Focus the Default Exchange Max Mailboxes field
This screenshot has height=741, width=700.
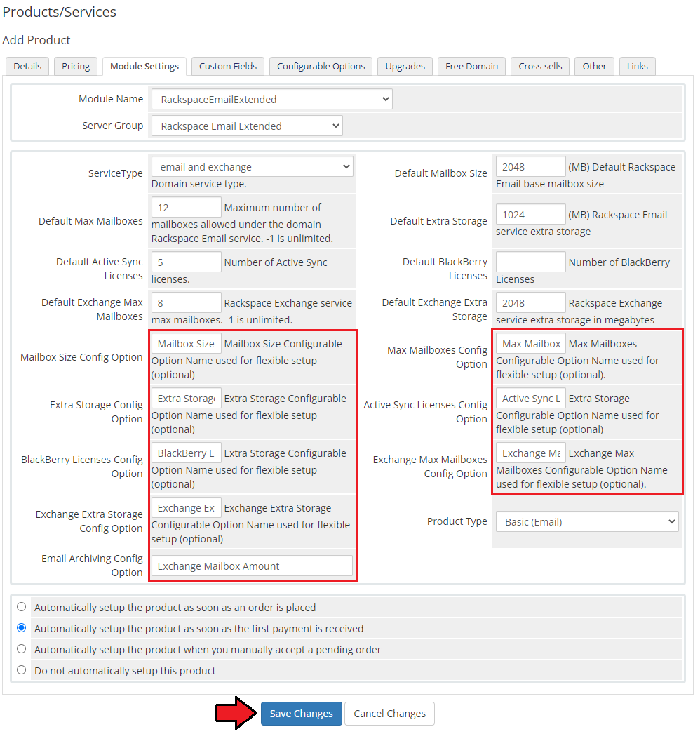pyautogui.click(x=186, y=303)
